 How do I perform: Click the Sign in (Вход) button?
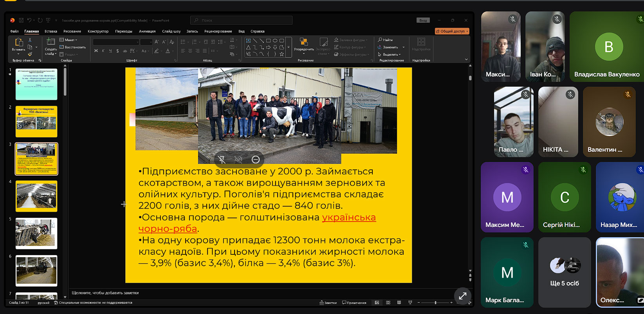click(423, 20)
